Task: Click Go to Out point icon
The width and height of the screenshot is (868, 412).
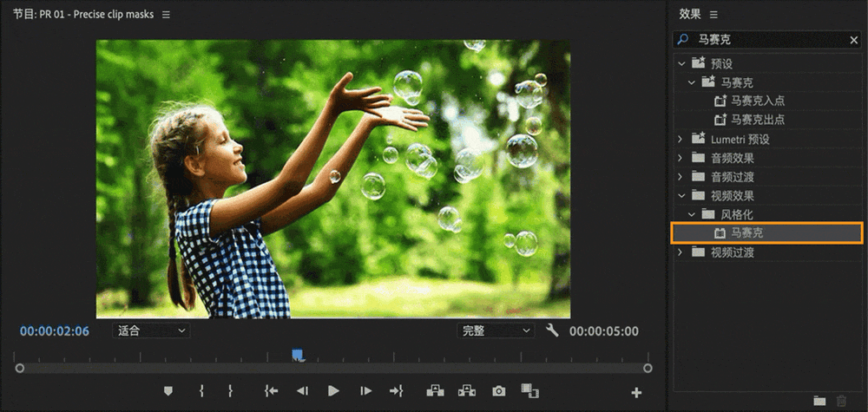Action: pyautogui.click(x=397, y=391)
